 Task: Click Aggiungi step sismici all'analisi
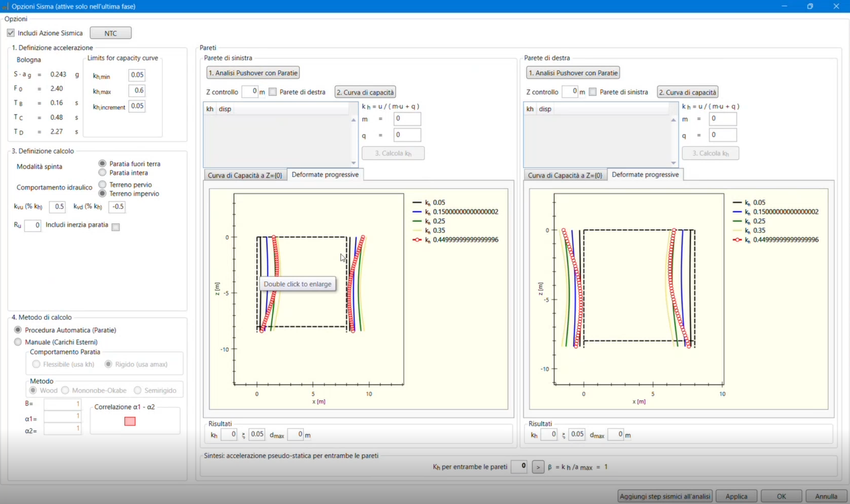tap(664, 496)
